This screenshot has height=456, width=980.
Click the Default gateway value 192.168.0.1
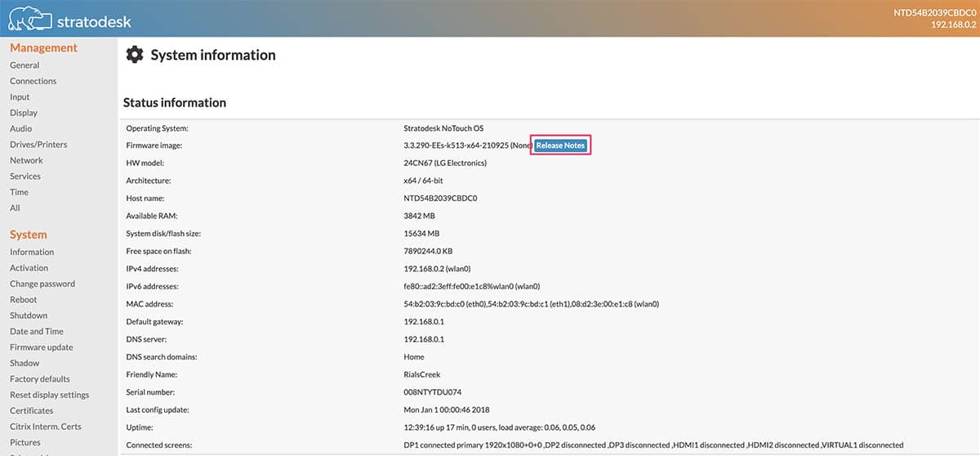423,322
